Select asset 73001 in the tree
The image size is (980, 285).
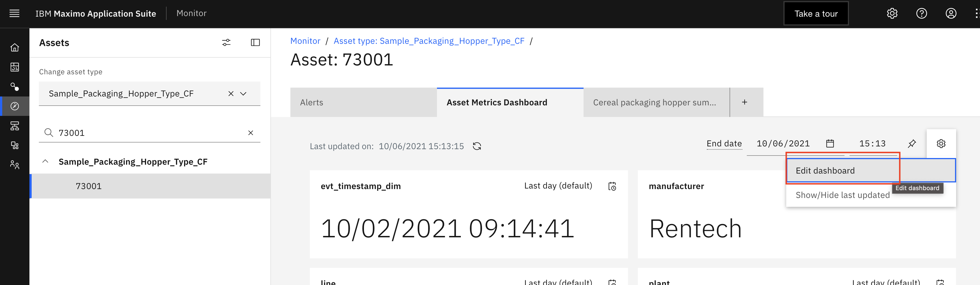[150, 186]
